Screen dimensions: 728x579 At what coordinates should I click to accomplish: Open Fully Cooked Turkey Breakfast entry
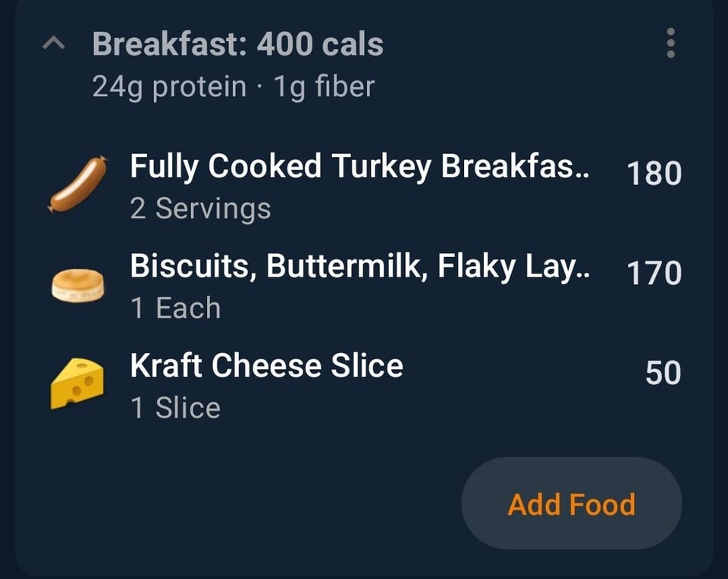(x=359, y=166)
